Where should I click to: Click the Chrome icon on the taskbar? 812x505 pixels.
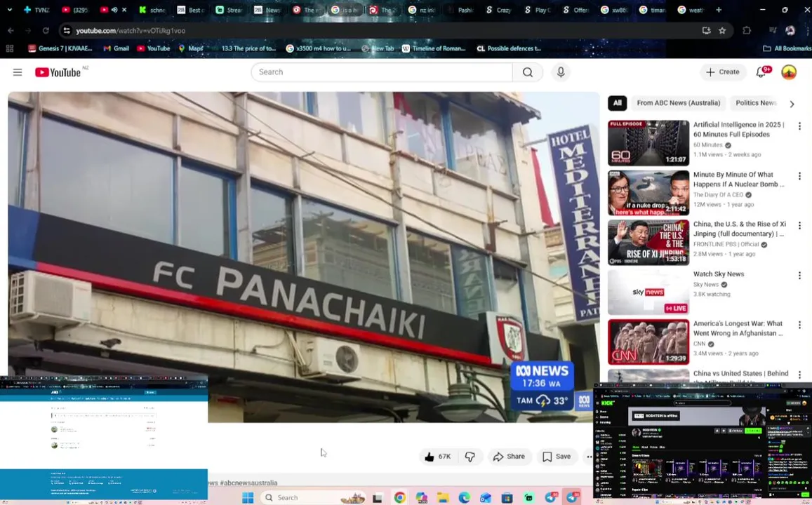pyautogui.click(x=399, y=498)
